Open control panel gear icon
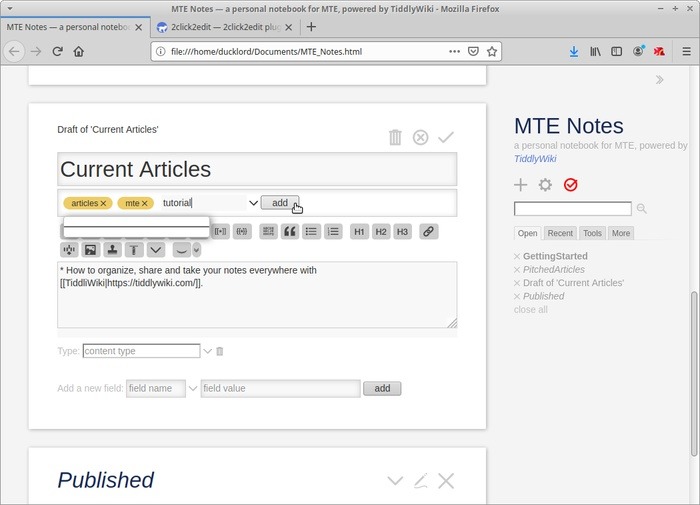 (x=545, y=184)
